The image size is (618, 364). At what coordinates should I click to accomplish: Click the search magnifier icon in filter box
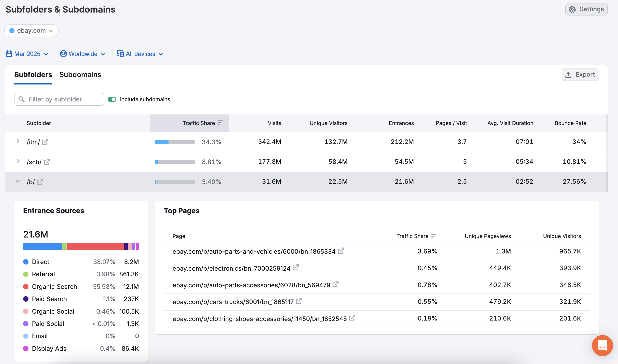pos(22,99)
